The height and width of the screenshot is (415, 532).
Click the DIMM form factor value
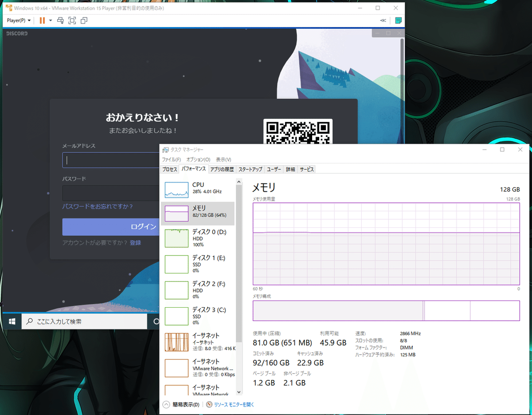406,348
